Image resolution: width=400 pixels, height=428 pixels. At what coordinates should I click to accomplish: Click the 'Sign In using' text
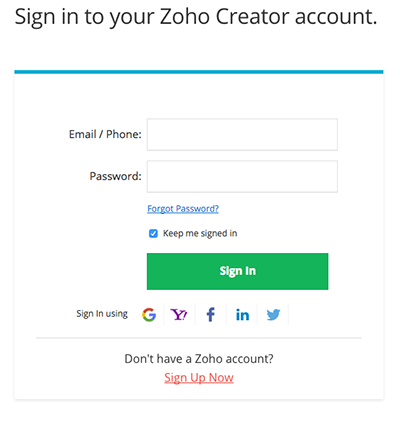pos(102,314)
